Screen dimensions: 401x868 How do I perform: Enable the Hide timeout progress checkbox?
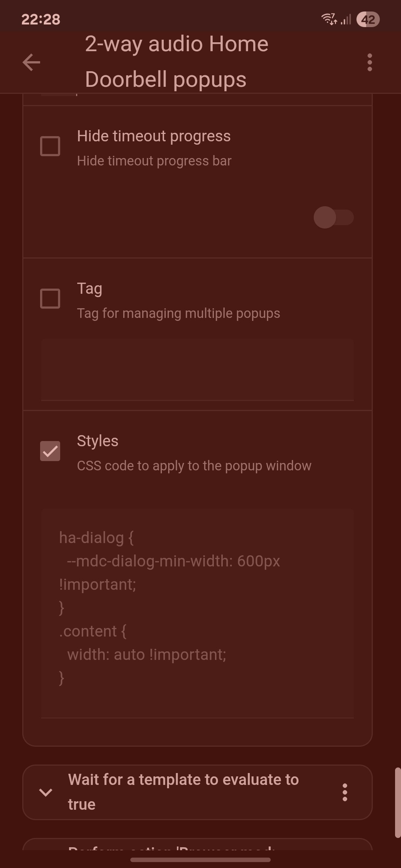(x=50, y=146)
